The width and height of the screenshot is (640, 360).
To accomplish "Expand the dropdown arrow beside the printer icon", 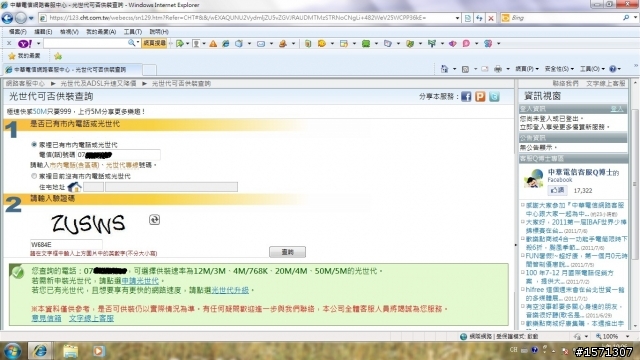I will click(x=508, y=69).
